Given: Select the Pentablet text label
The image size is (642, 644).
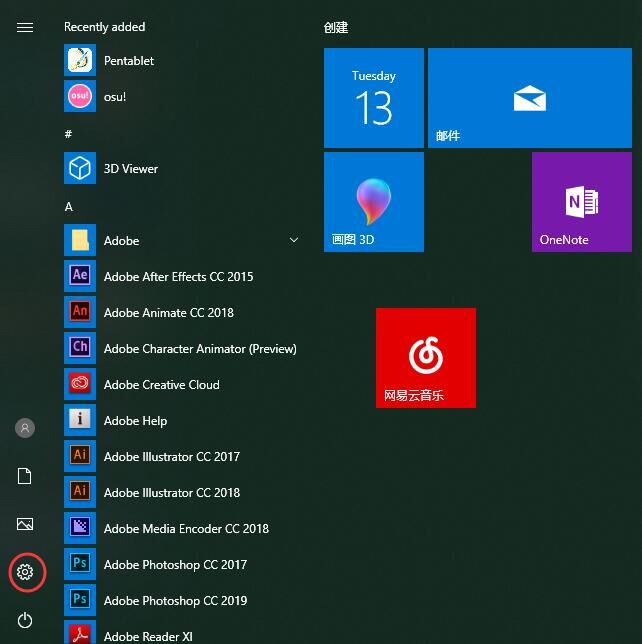Looking at the screenshot, I should point(129,61).
